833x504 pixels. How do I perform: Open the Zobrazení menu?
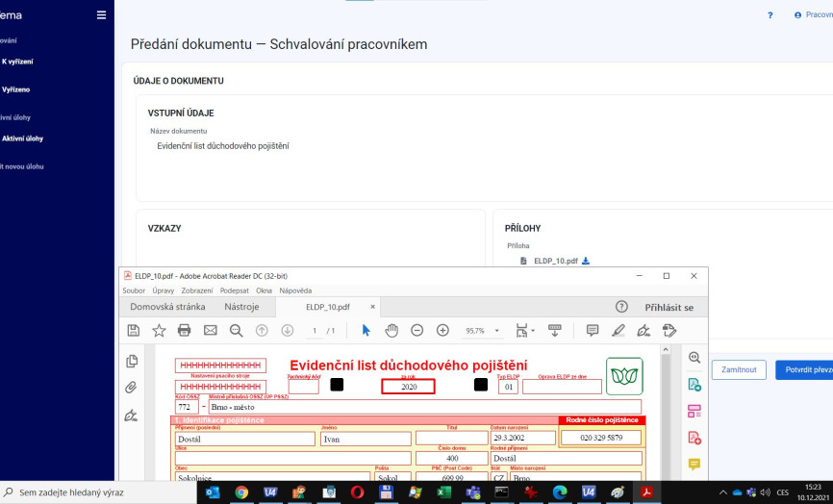click(197, 290)
